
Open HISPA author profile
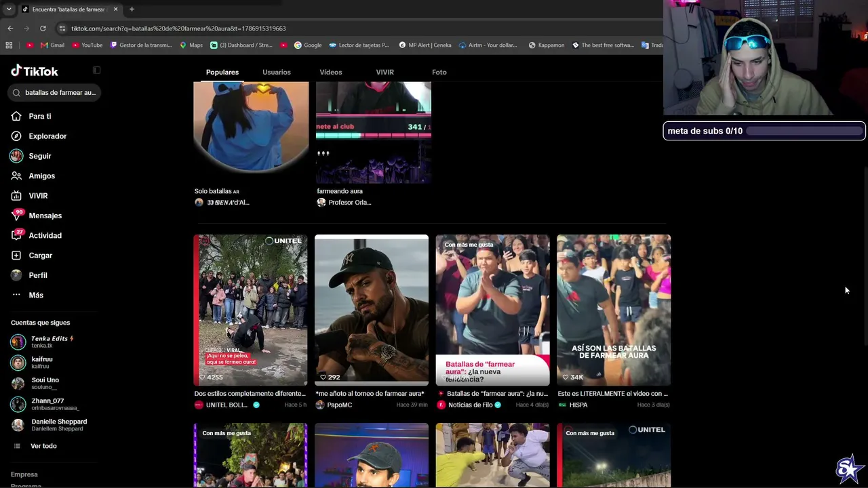572,405
